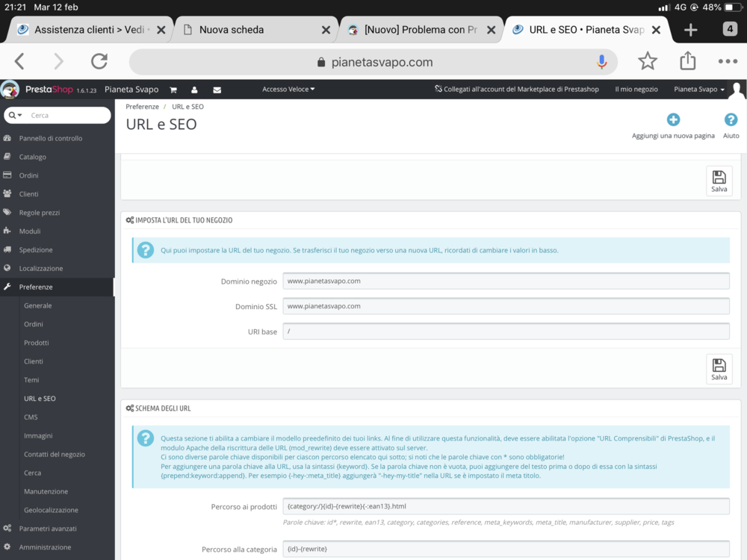Open CMS under Preferenze

[x=31, y=417]
